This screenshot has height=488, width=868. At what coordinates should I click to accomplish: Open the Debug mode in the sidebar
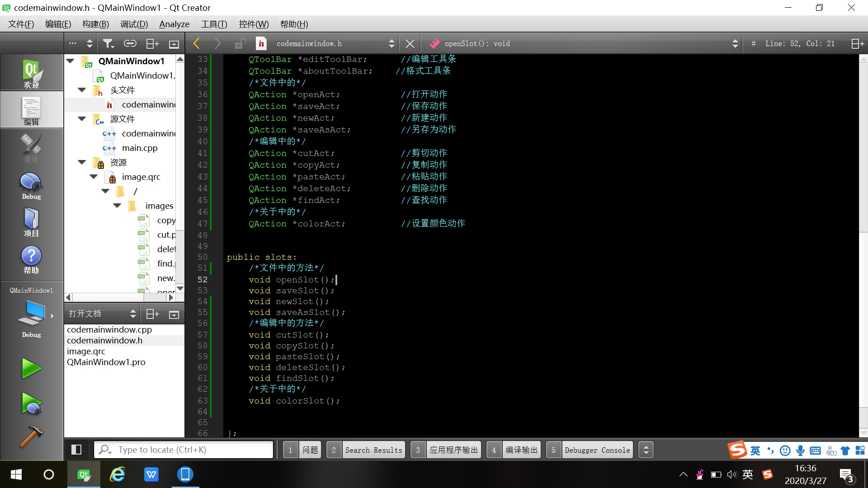(31, 185)
